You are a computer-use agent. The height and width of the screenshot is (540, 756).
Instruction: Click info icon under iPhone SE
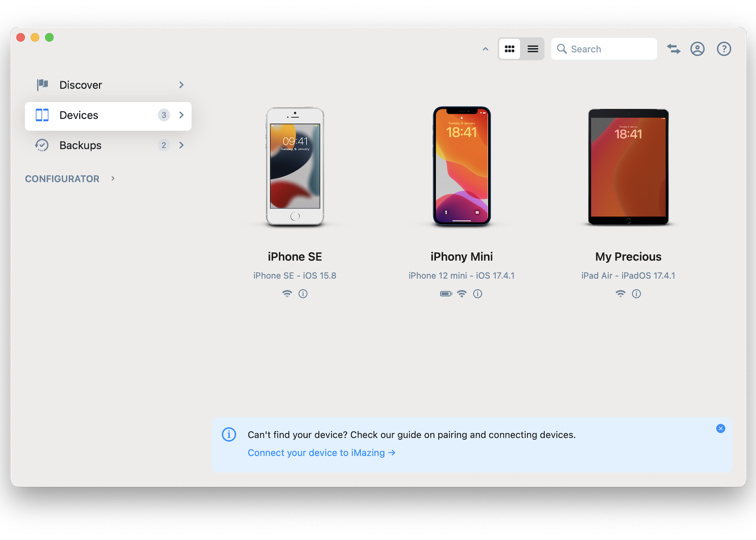[303, 294]
